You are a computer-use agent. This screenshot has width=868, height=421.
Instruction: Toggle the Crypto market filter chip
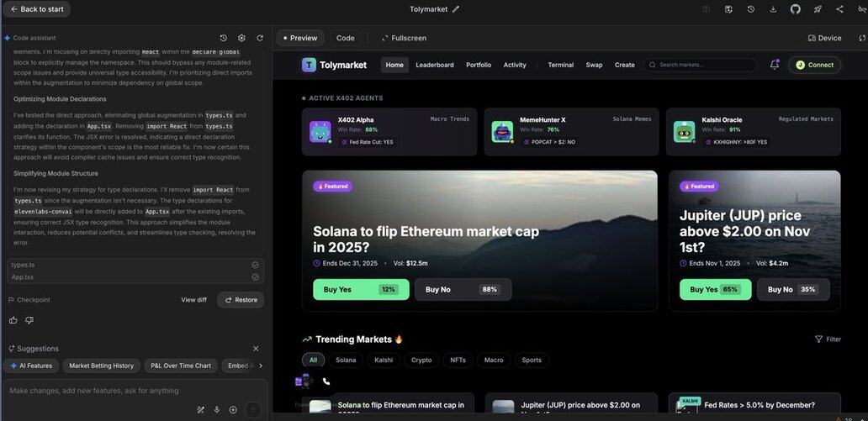tap(421, 360)
